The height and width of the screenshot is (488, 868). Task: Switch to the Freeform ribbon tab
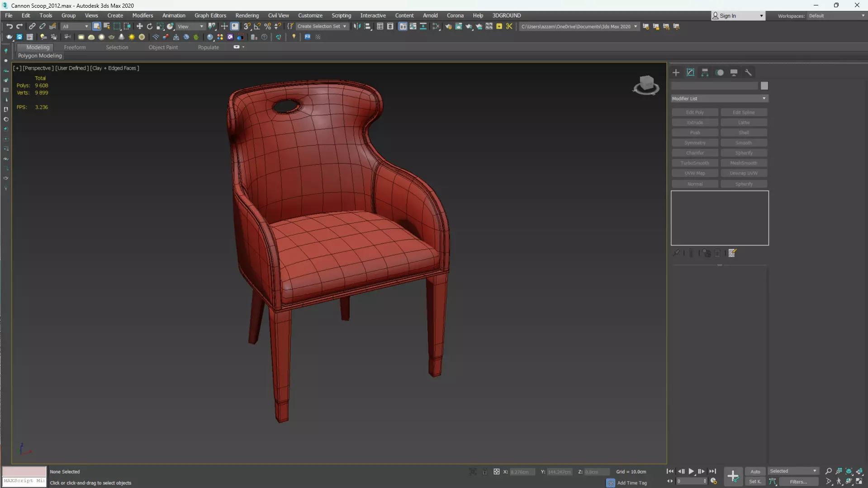tap(75, 47)
